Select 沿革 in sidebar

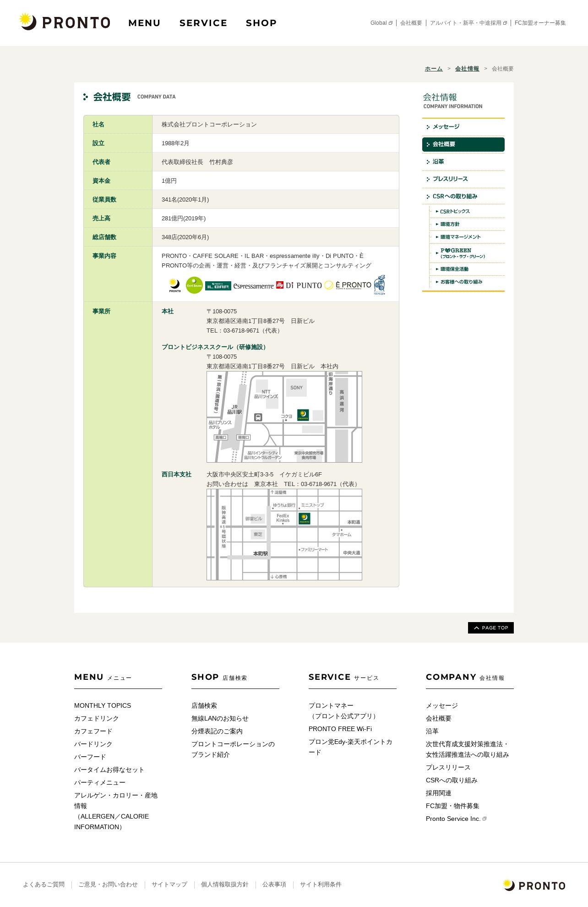pos(463,162)
